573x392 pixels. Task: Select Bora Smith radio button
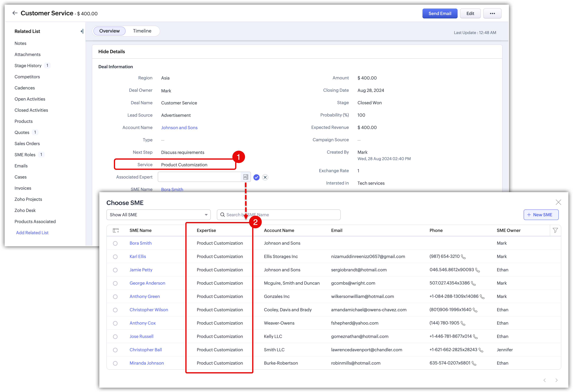(115, 243)
